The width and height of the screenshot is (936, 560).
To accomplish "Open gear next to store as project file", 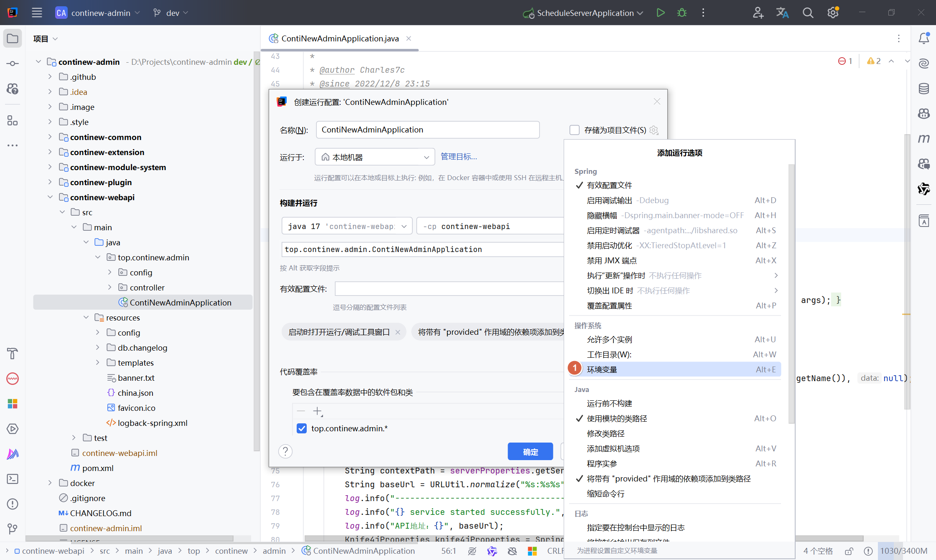I will click(654, 130).
